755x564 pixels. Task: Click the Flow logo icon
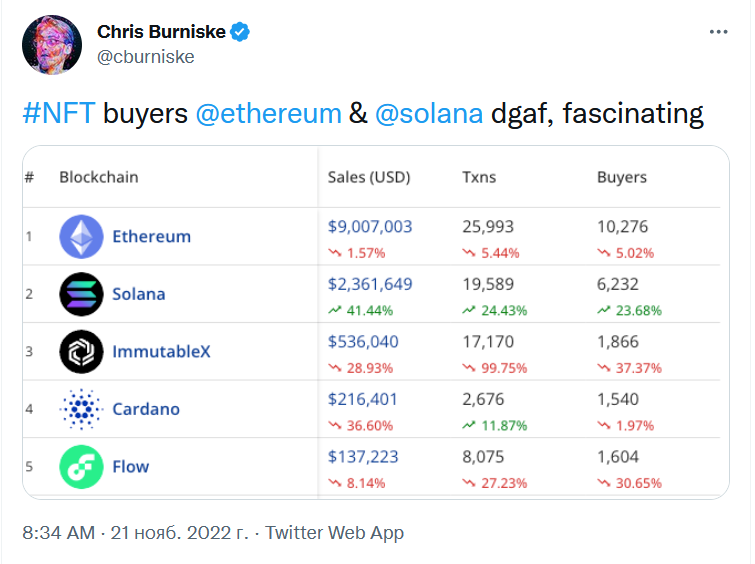(81, 466)
